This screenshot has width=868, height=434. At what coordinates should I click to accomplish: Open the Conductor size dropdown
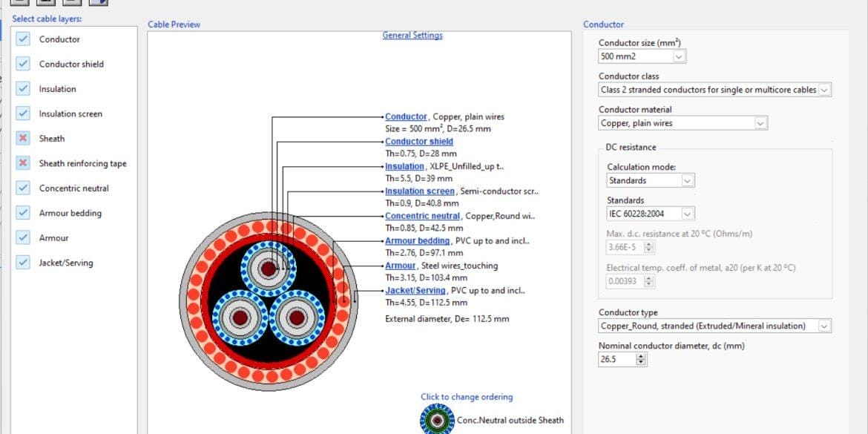click(679, 56)
